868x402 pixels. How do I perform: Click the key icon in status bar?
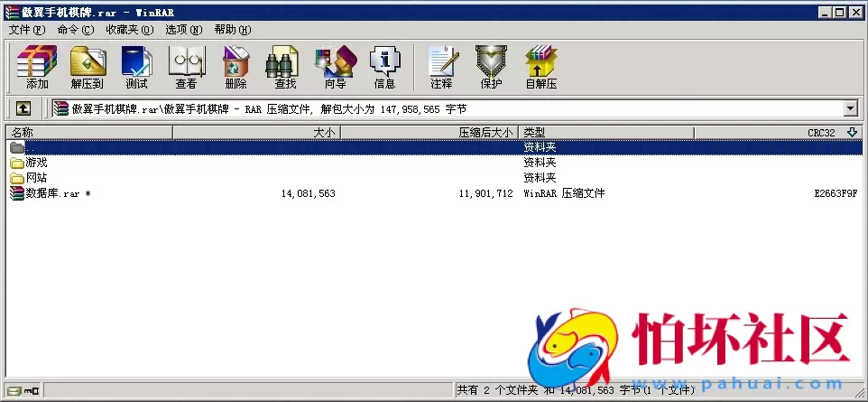click(x=32, y=390)
